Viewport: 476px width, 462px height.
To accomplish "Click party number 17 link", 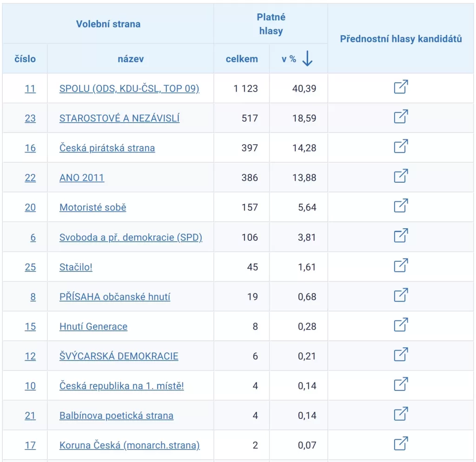I will point(30,445).
